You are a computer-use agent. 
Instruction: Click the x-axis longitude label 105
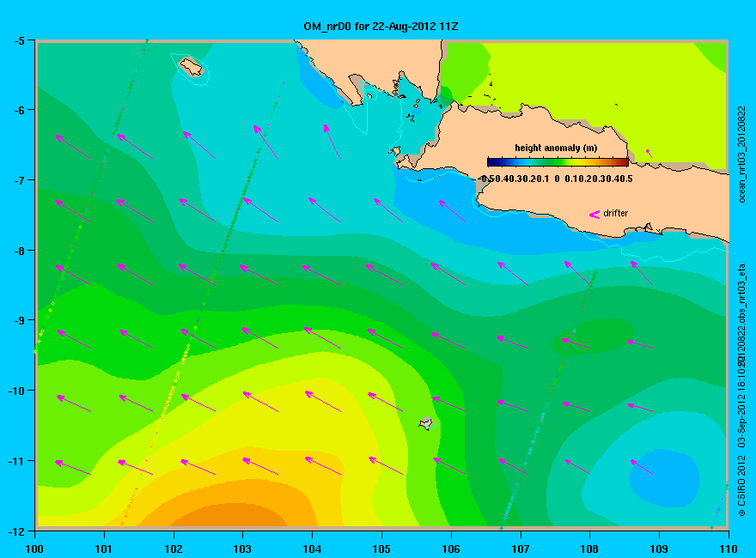381,549
